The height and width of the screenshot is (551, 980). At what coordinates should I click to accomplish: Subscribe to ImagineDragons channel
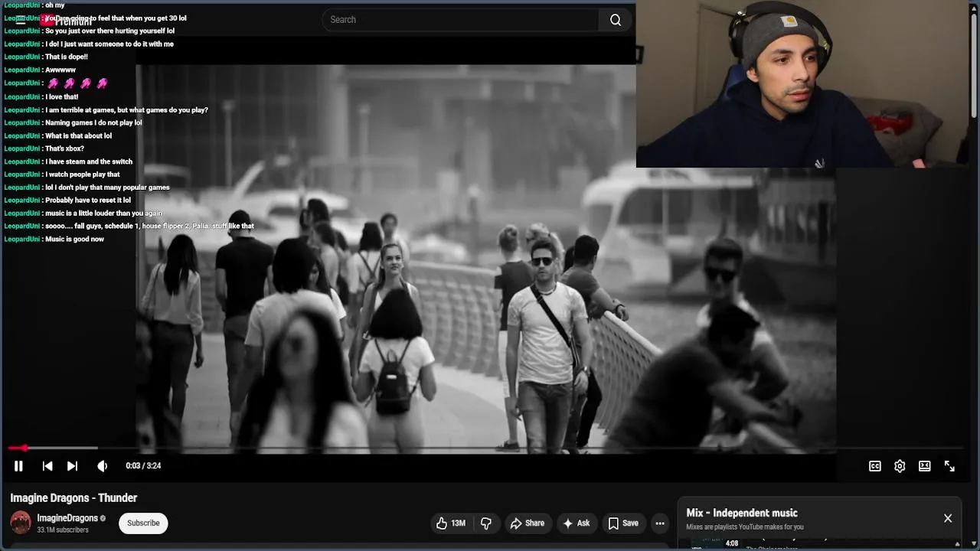tap(143, 523)
